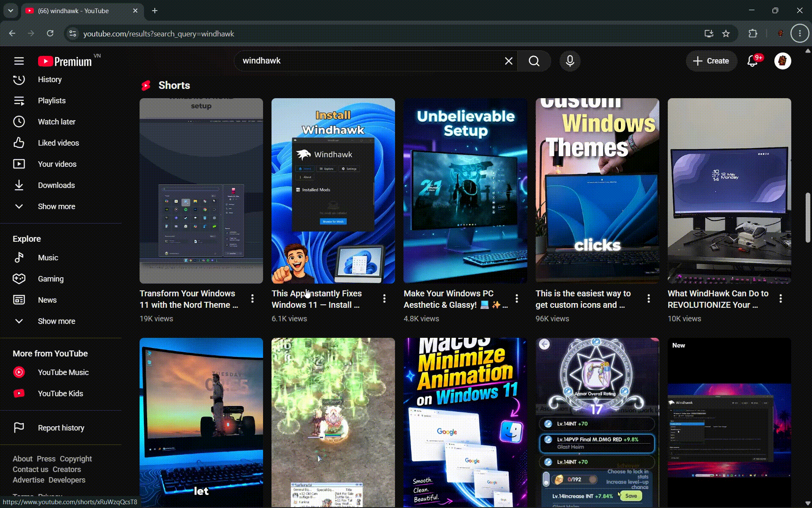Click the Developers footer link
812x508 pixels.
click(x=67, y=480)
